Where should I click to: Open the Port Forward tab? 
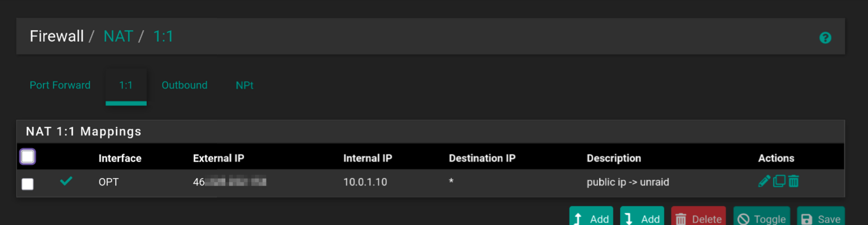(60, 85)
